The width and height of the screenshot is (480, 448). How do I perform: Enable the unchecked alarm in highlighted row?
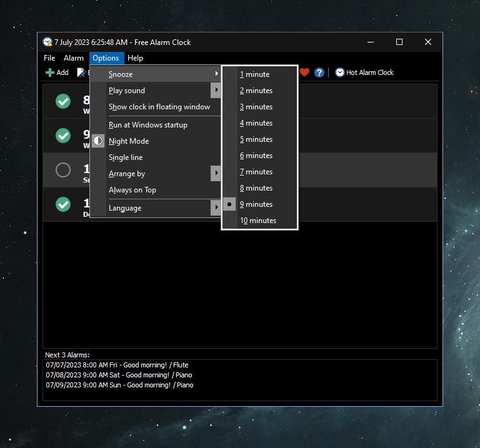coord(63,170)
